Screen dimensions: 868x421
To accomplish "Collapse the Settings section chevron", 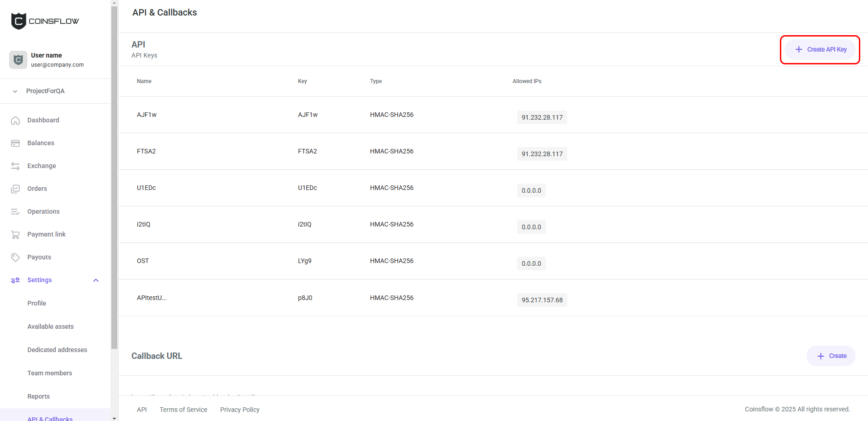I will (x=96, y=280).
